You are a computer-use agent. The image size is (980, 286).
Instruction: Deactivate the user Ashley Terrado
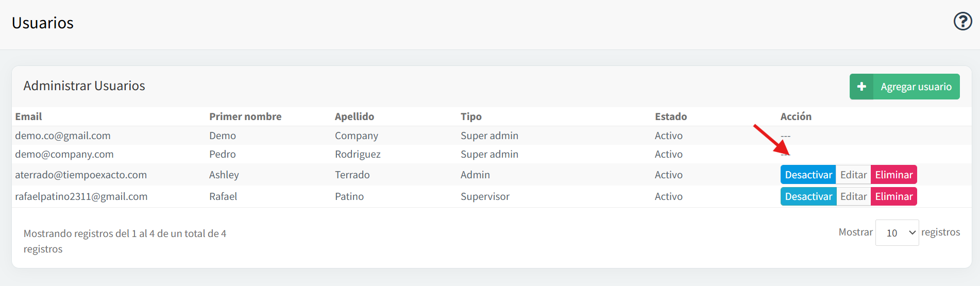tap(808, 175)
